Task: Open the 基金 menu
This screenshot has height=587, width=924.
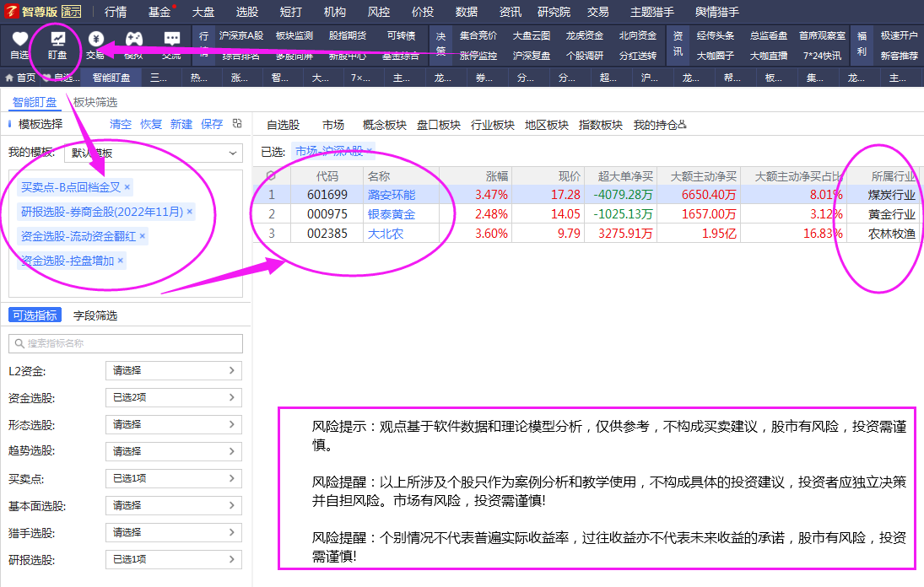Action: click(x=159, y=12)
